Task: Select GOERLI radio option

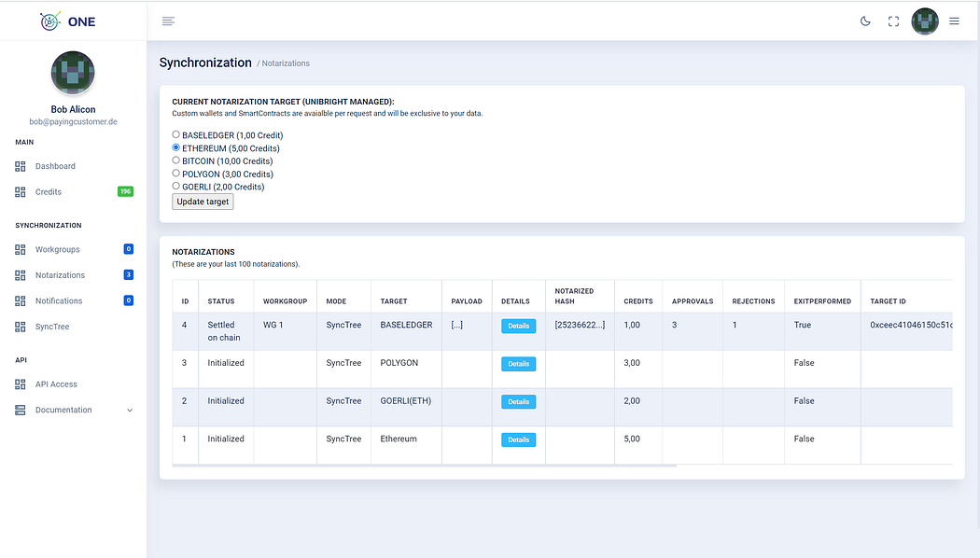Action: (176, 186)
